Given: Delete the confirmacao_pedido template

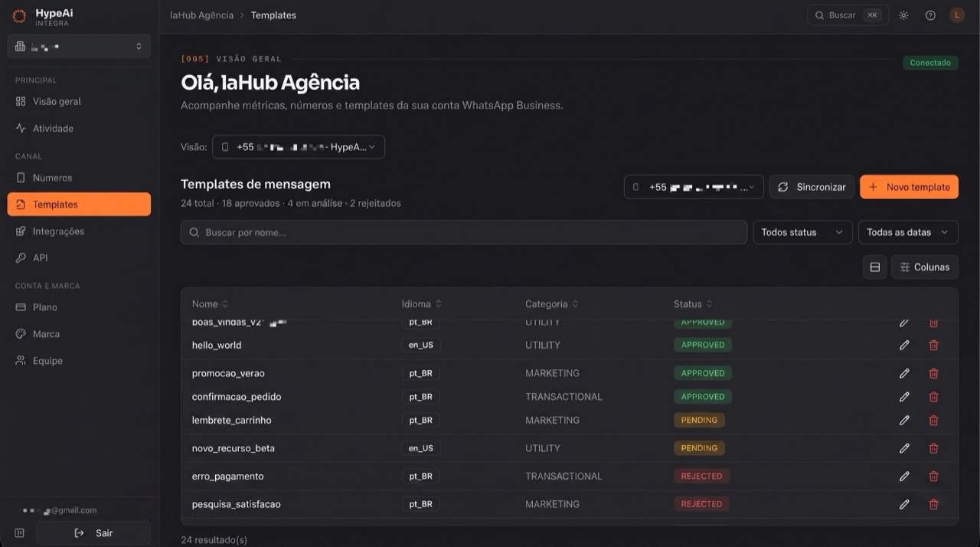Looking at the screenshot, I should pyautogui.click(x=933, y=397).
